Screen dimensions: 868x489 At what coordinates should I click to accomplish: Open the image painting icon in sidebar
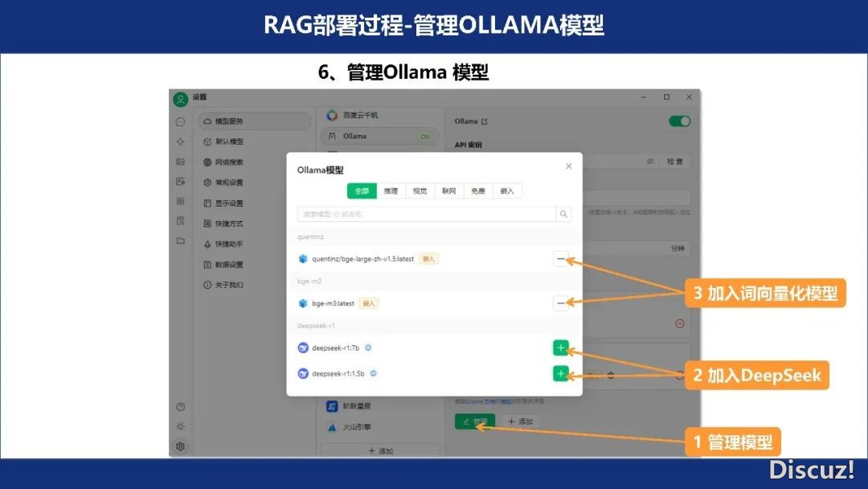pos(181,162)
